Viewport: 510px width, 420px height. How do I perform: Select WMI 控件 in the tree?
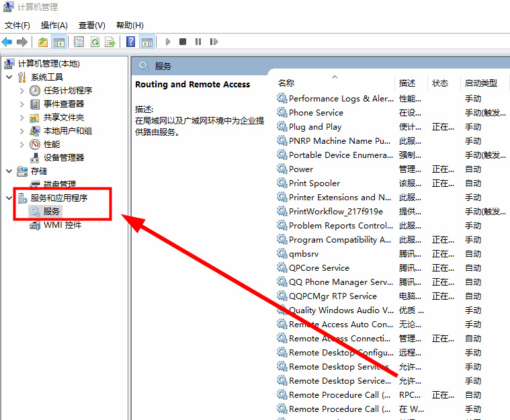[62, 225]
